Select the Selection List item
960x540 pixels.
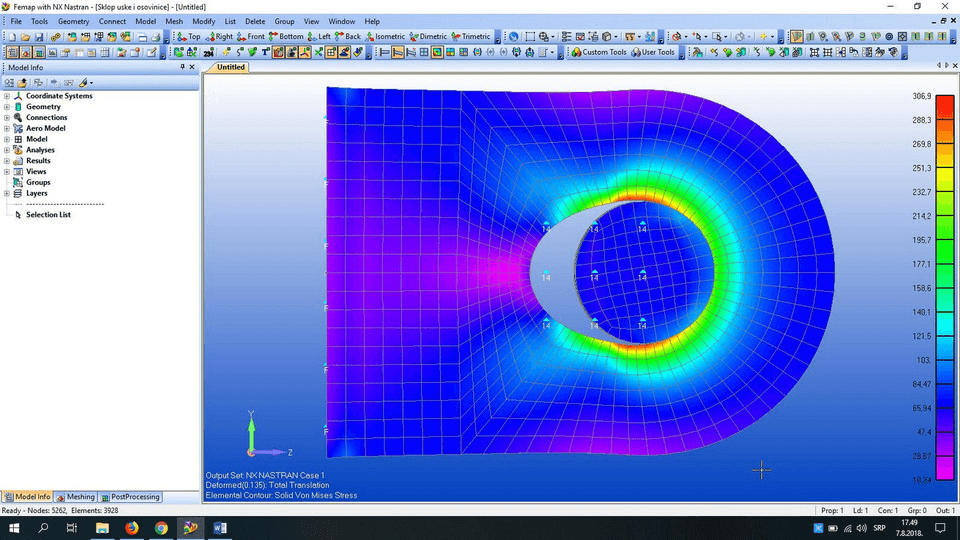[x=48, y=215]
